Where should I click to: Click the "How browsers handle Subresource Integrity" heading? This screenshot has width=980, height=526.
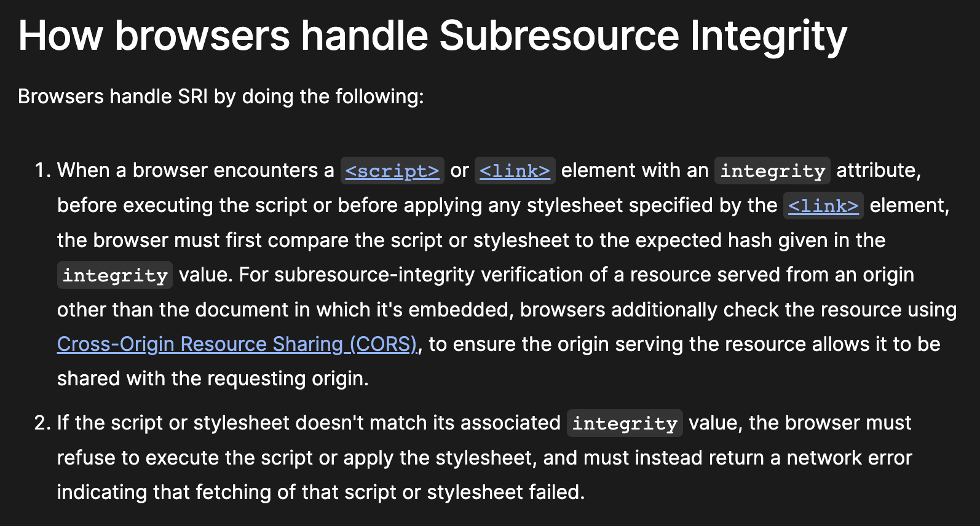point(432,36)
